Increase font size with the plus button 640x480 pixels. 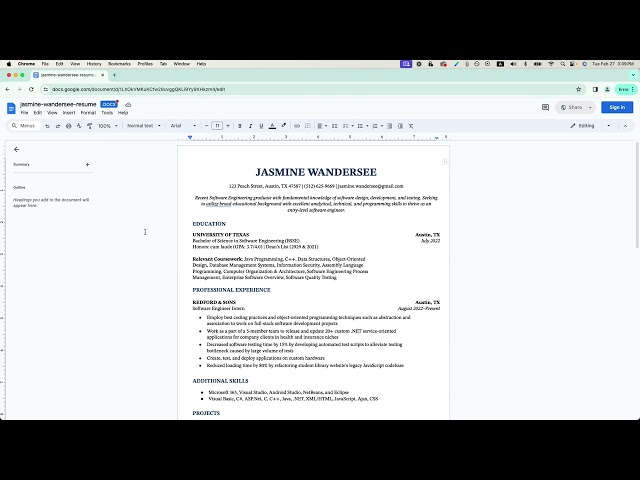click(228, 126)
